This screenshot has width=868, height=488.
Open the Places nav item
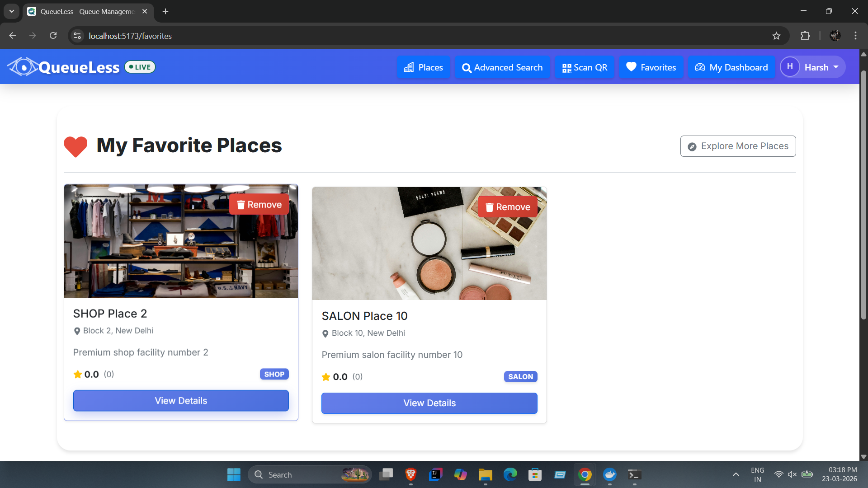coord(423,67)
